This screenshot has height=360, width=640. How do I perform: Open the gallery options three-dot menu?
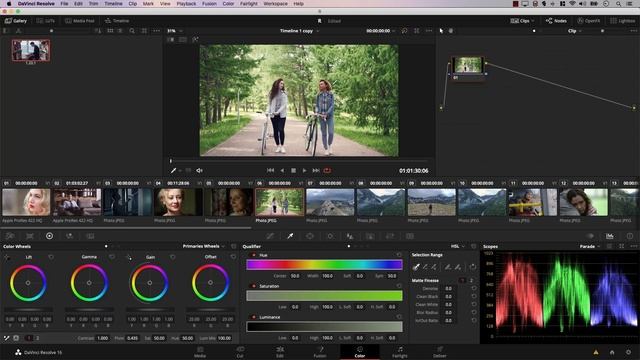pos(156,31)
